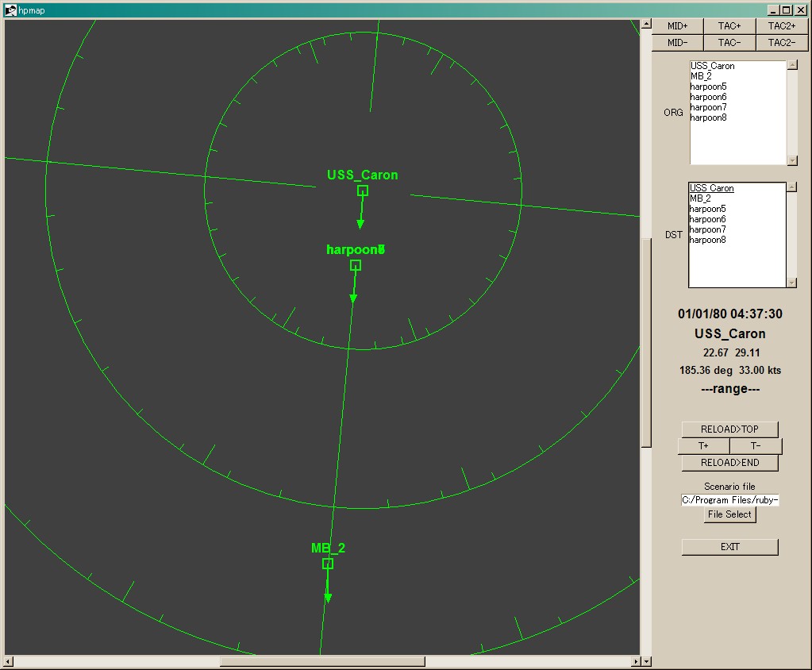Open the File Select dialog button
The height and width of the screenshot is (670, 812).
click(x=729, y=514)
